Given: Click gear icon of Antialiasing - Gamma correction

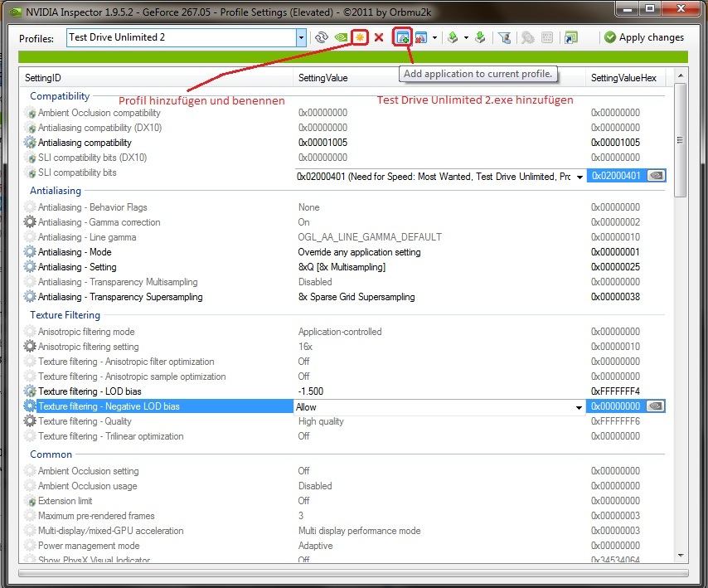Looking at the screenshot, I should point(30,221).
